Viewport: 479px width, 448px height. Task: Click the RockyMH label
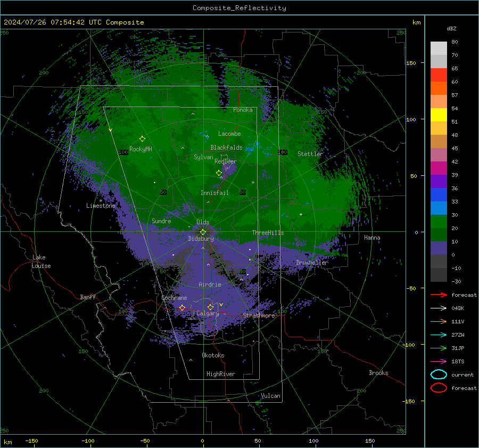tap(141, 149)
